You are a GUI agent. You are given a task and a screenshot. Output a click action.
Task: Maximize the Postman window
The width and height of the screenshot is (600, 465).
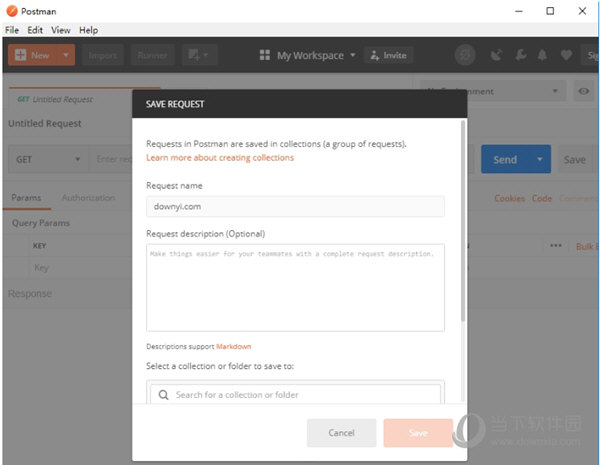[550, 11]
